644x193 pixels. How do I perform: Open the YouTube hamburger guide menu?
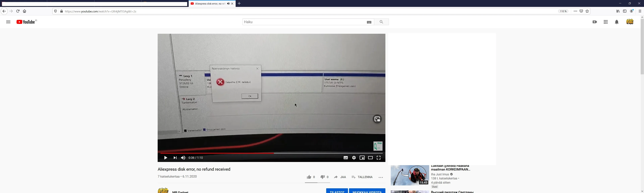(8, 22)
